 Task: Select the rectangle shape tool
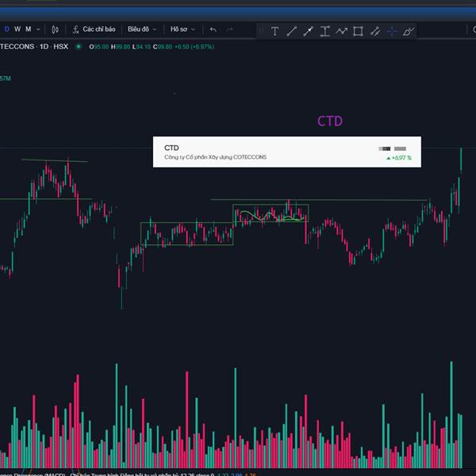[x=358, y=32]
